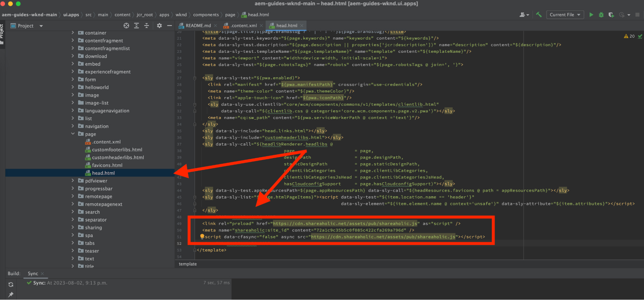Click components in the breadcrumb path
The width and height of the screenshot is (644, 300).
coord(206,15)
